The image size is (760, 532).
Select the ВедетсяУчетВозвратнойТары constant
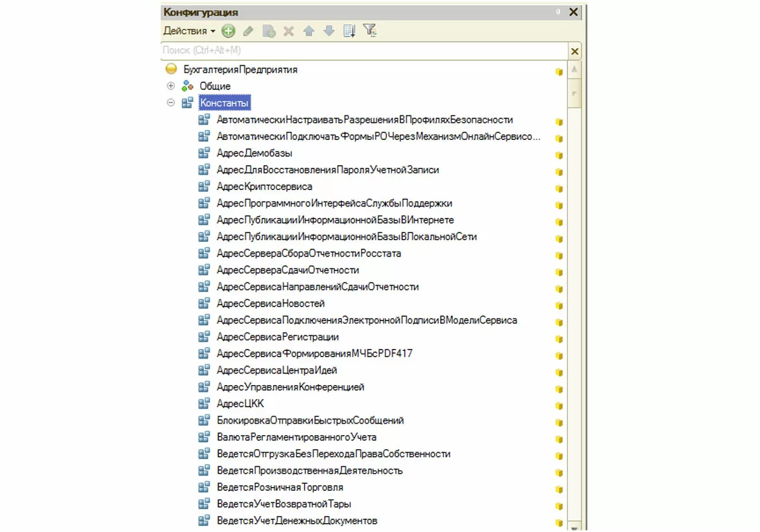(x=284, y=503)
